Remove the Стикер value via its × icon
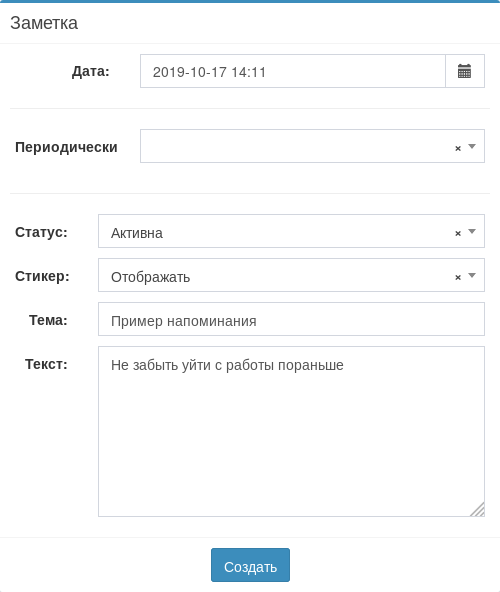Viewport: 500px width, 592px height. 458,278
